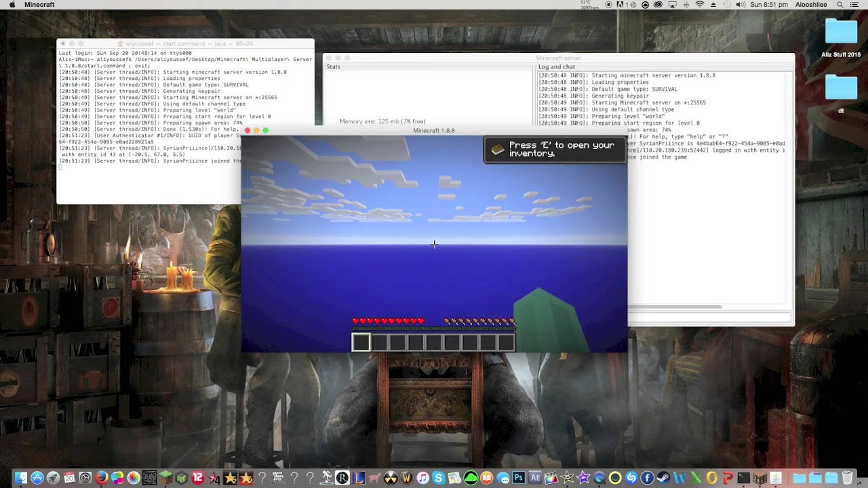
Task: Open the Trash in the dock
Action: (847, 478)
